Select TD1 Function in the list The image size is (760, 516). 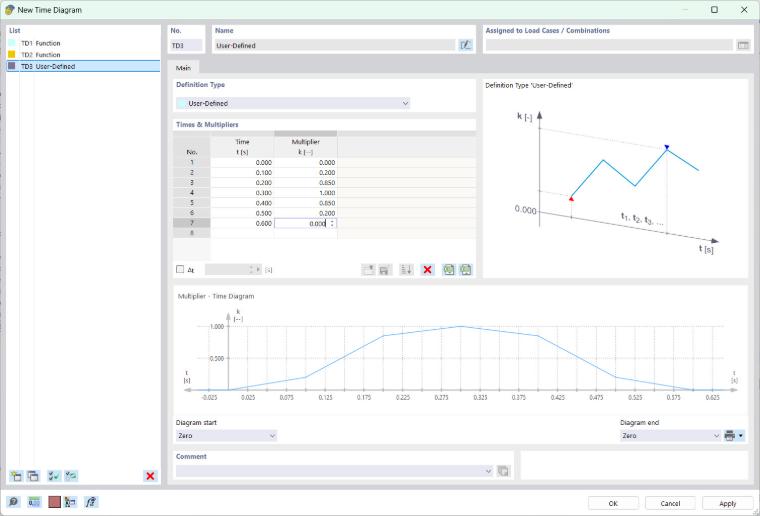(x=83, y=43)
